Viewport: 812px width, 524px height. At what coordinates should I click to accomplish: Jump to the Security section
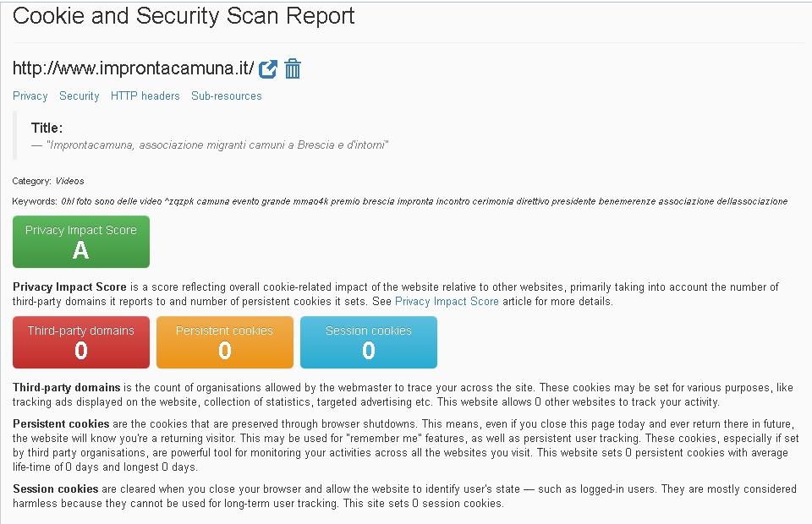[x=80, y=96]
